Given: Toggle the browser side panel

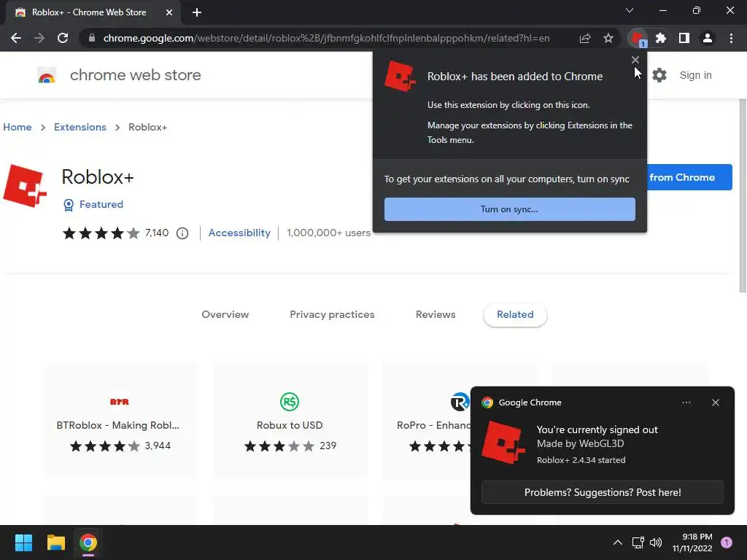Looking at the screenshot, I should [684, 38].
